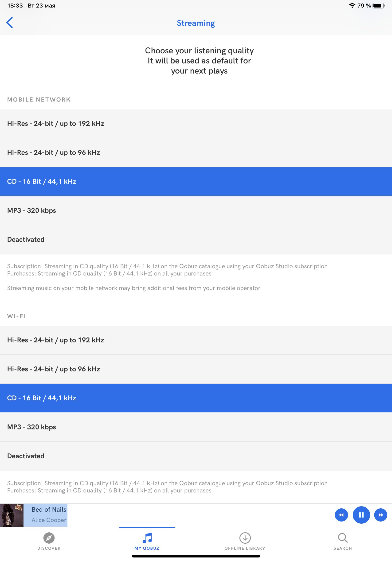Screen dimensions: 392x561
Task: Open Alice Cooper album art thumbnail
Action: click(x=12, y=515)
